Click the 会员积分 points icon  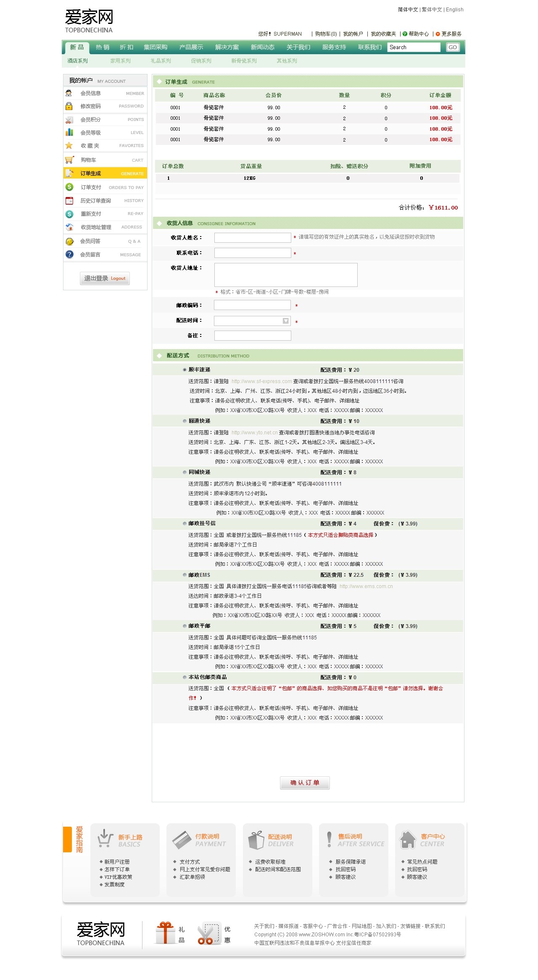pyautogui.click(x=69, y=120)
